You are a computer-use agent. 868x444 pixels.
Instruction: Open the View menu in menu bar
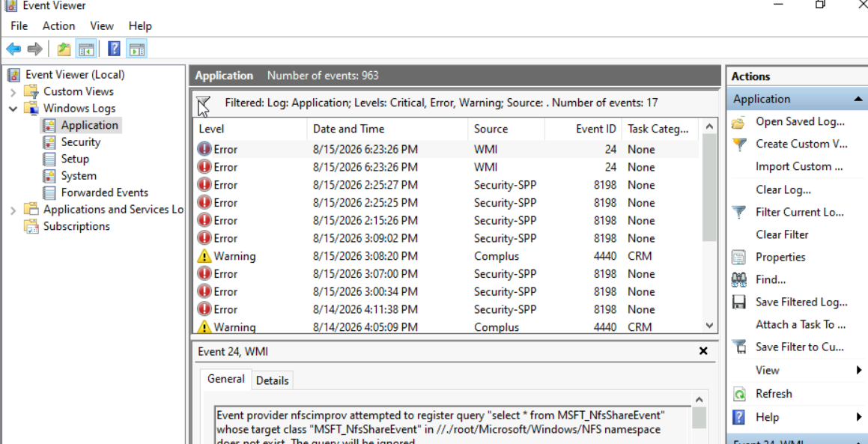102,26
